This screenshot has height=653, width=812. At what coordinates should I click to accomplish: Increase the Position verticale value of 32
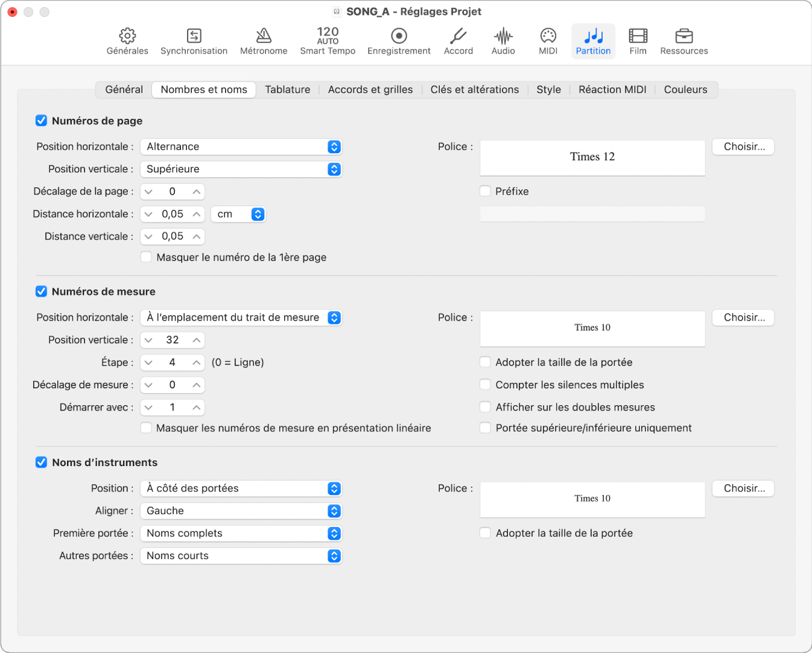197,340
